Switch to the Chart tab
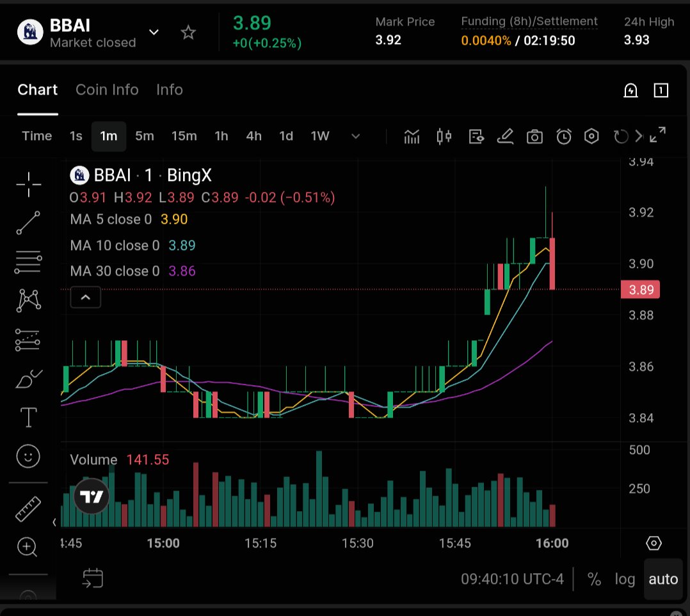Viewport: 690px width, 616px height. click(37, 90)
